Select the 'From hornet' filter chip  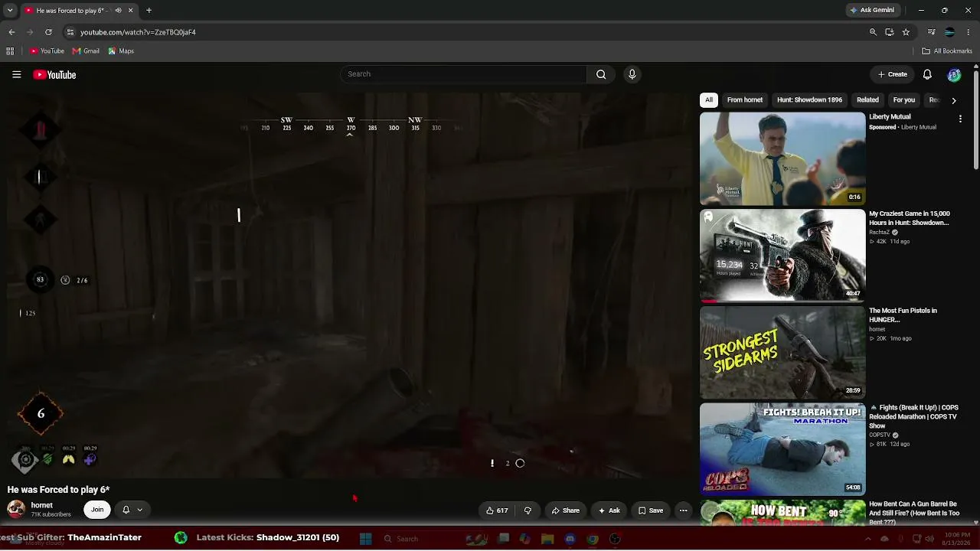745,100
